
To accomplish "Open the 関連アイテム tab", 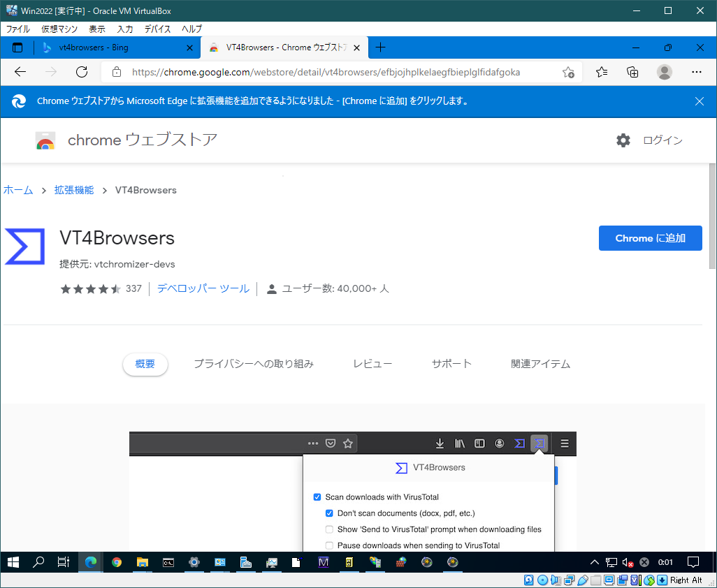I will (x=540, y=364).
